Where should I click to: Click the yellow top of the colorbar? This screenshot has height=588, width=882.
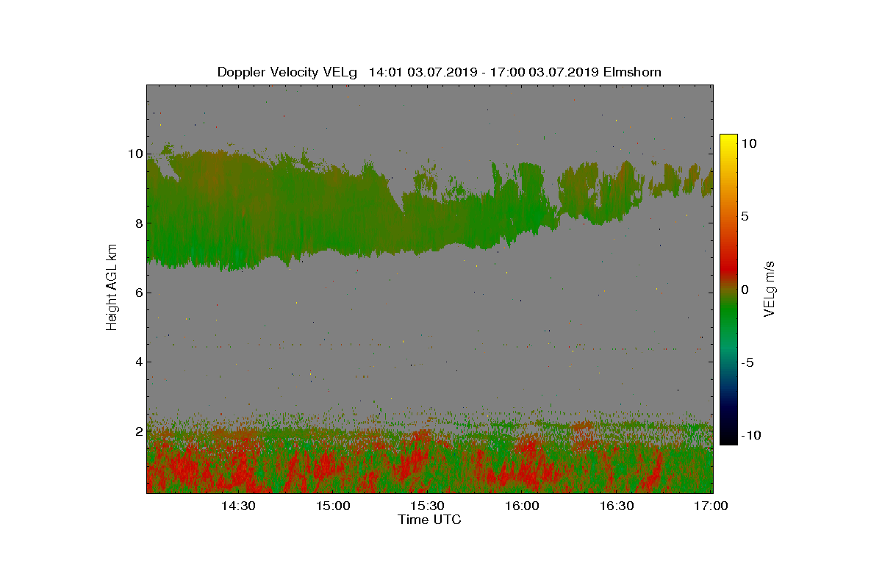(x=728, y=140)
